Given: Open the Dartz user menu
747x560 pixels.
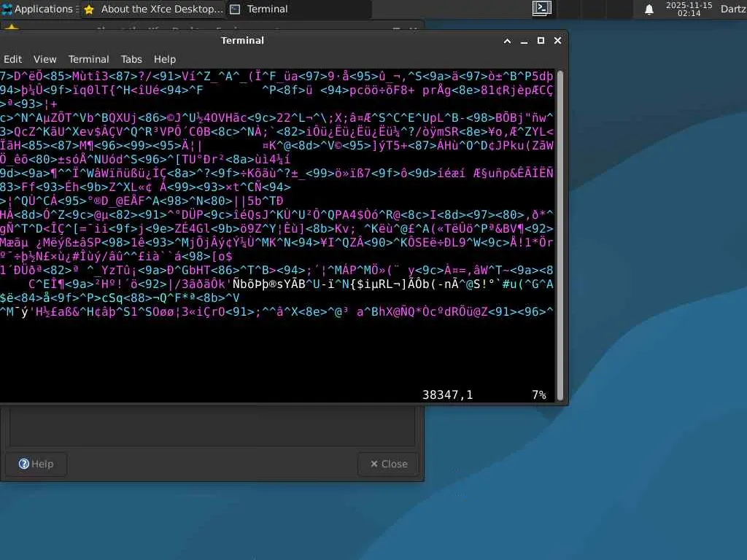Looking at the screenshot, I should point(733,9).
